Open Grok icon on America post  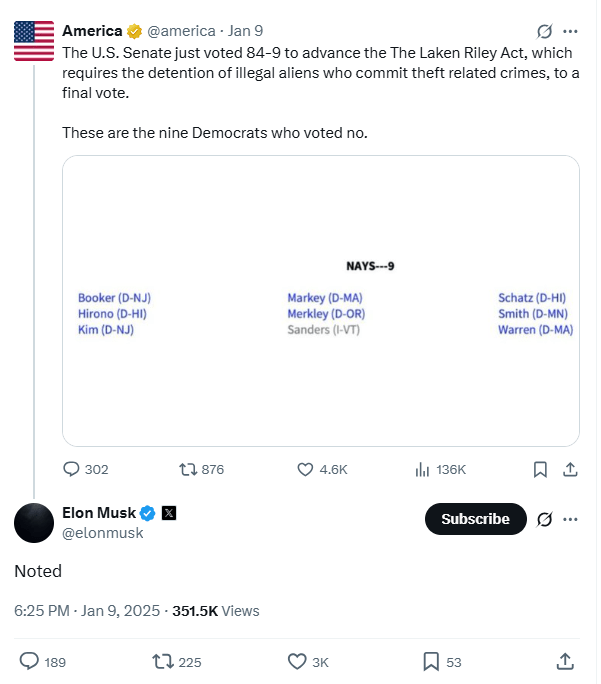545,31
